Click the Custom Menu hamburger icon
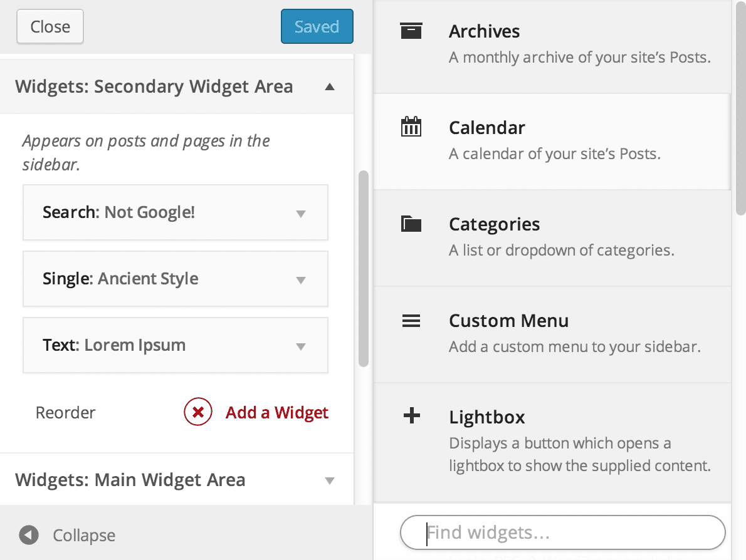The height and width of the screenshot is (560, 746). coord(411,321)
